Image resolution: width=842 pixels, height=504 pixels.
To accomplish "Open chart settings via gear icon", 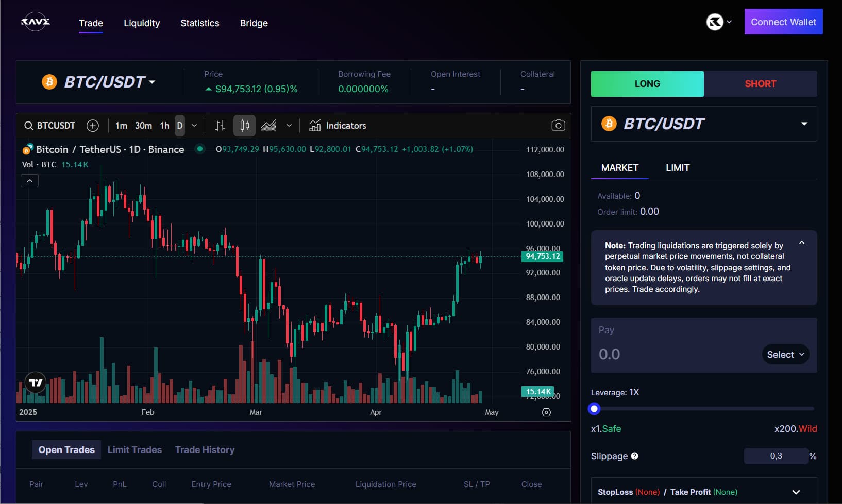I will [546, 412].
